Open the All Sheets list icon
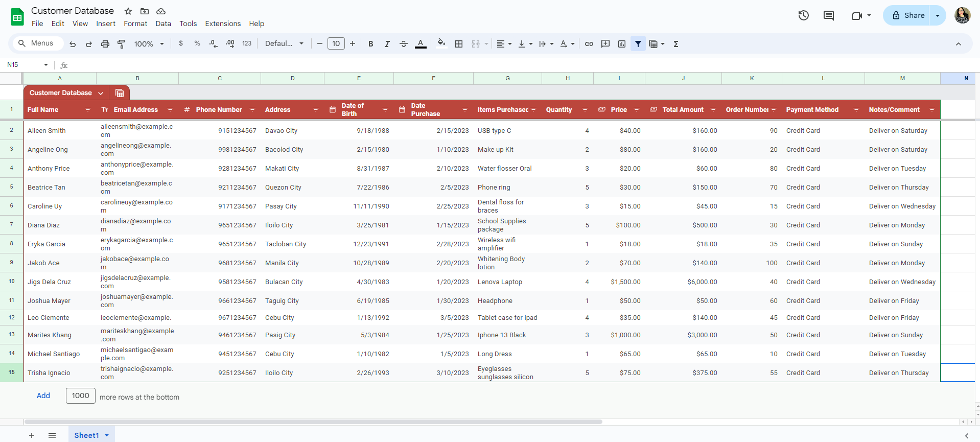This screenshot has width=980, height=442. [x=52, y=435]
